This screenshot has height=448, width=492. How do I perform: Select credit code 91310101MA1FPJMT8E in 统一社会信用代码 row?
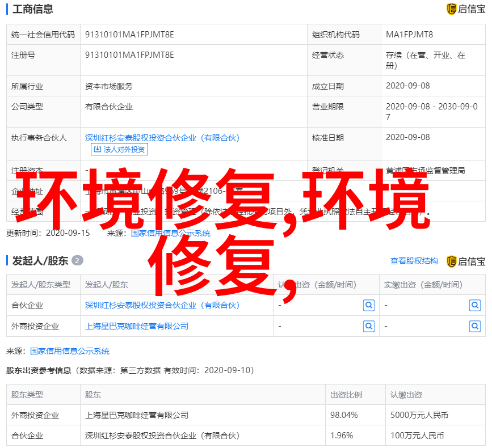129,35
